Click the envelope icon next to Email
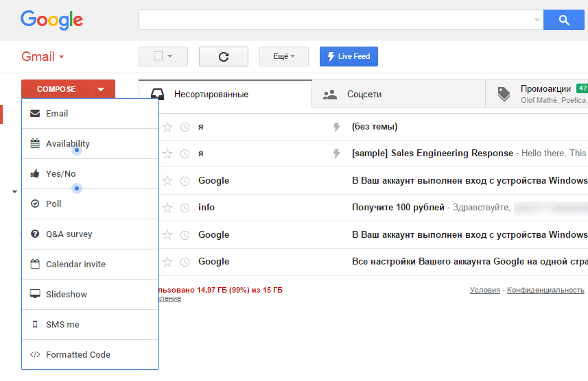The height and width of the screenshot is (381, 588). pyautogui.click(x=35, y=114)
